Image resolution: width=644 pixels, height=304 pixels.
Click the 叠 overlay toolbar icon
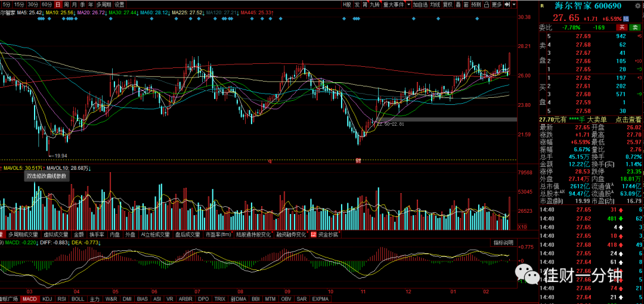pos(458,5)
